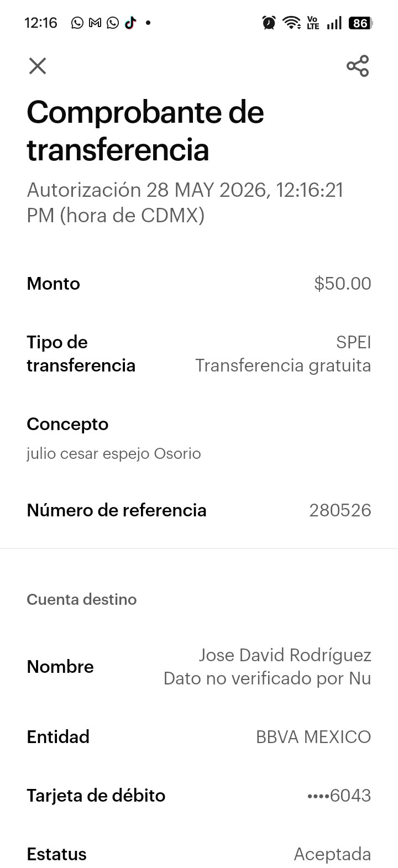Screen dimensions: 398x868
Task: Tap the reference number 280526
Action: tap(340, 510)
